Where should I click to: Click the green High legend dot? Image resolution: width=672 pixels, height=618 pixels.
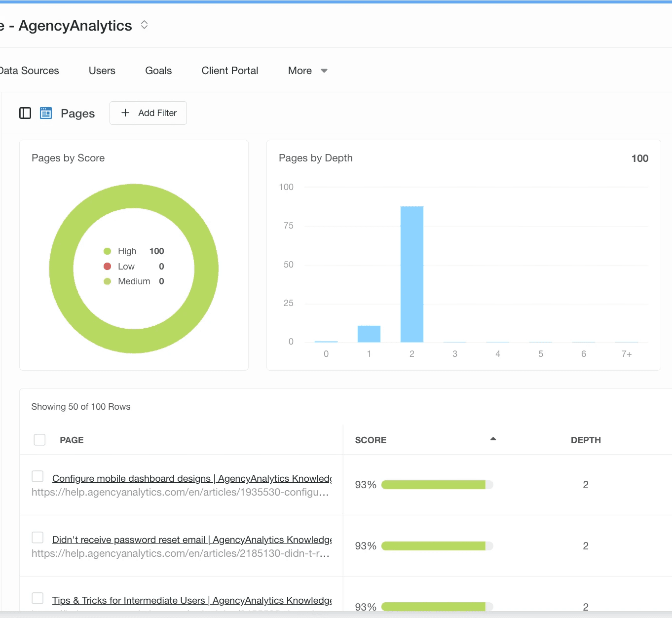coord(108,251)
